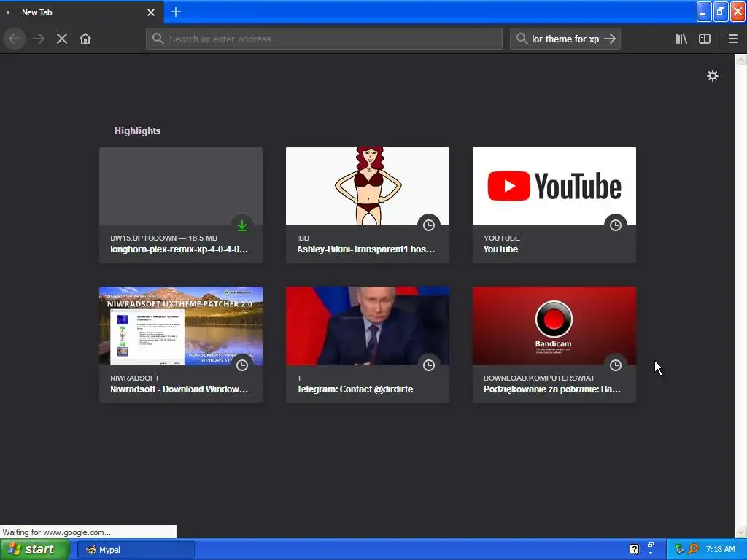Click history clock icon on Ashley-Bikini card
Image resolution: width=747 pixels, height=560 pixels.
[429, 225]
